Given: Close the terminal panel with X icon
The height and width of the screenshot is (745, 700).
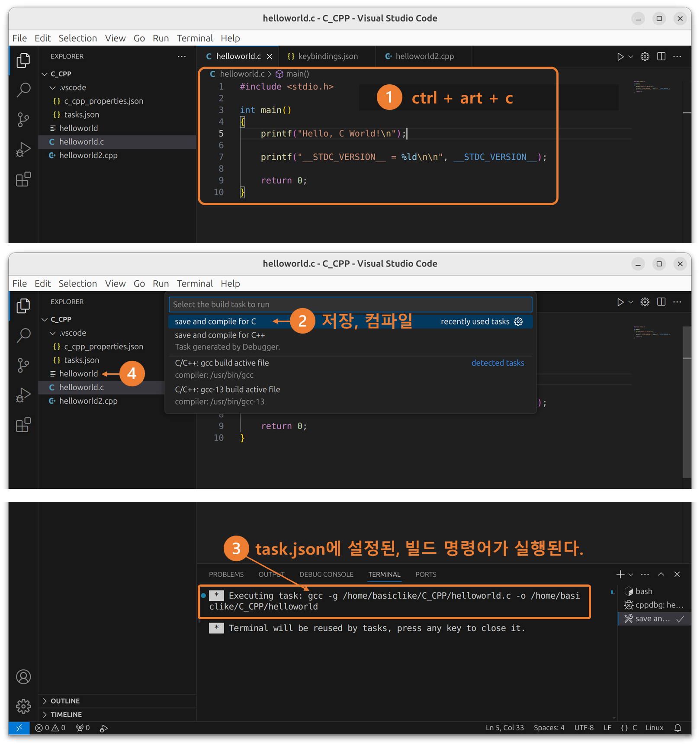Looking at the screenshot, I should coord(677,574).
